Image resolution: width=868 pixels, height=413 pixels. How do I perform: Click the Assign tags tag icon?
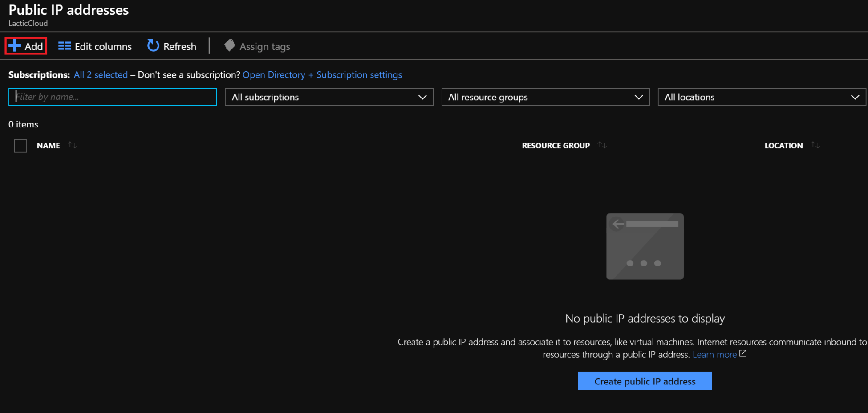(x=230, y=45)
